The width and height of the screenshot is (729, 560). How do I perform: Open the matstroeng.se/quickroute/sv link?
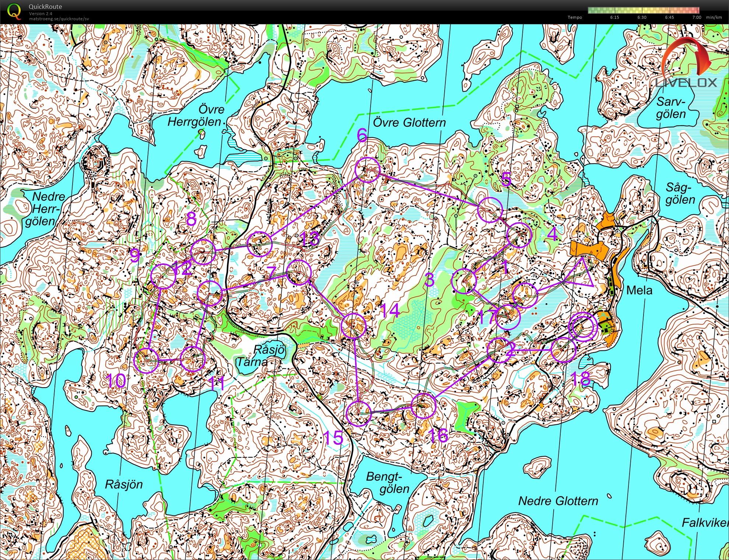tap(59, 19)
